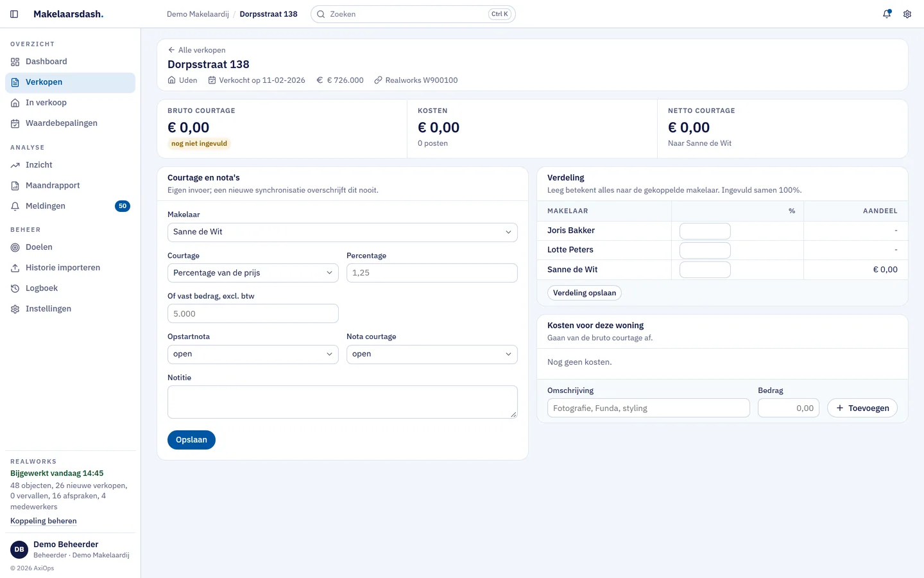Image resolution: width=924 pixels, height=578 pixels.
Task: Open Logboek menu item
Action: pyautogui.click(x=70, y=288)
